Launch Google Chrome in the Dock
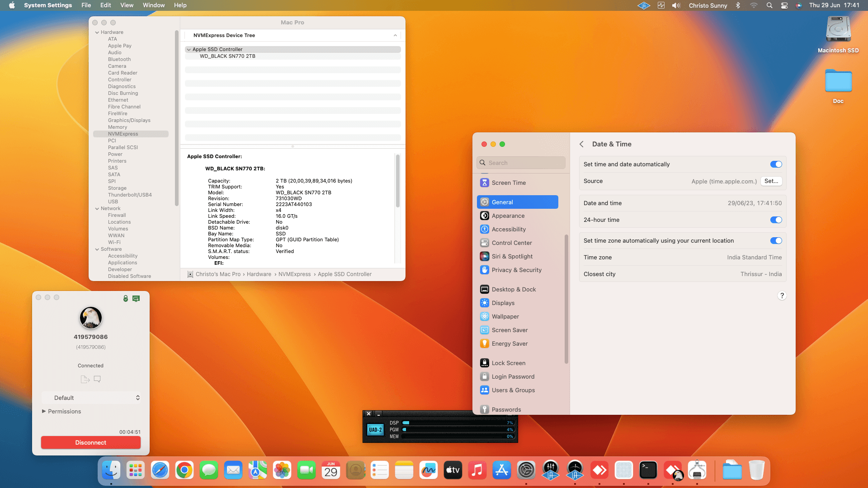This screenshot has width=868, height=488. tap(184, 470)
